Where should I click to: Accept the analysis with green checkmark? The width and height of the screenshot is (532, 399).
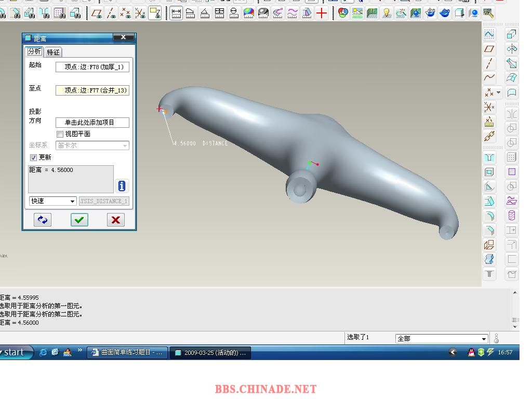[79, 220]
